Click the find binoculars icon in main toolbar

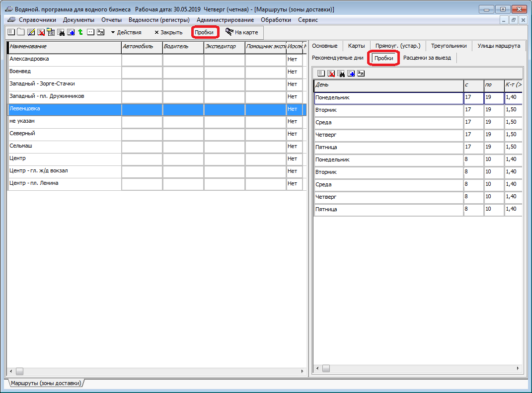(x=61, y=32)
